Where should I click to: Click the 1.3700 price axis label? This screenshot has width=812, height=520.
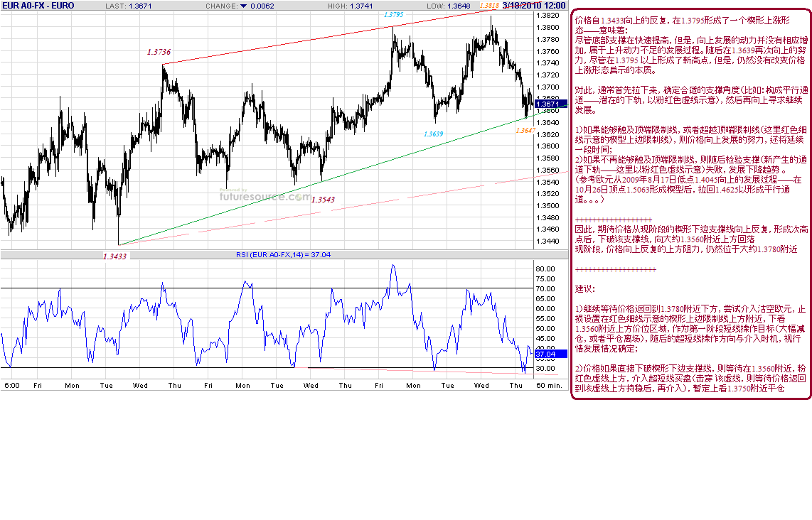548,87
